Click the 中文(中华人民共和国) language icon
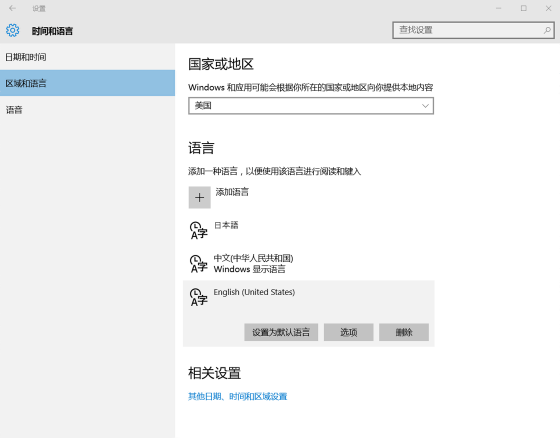 coord(199,264)
